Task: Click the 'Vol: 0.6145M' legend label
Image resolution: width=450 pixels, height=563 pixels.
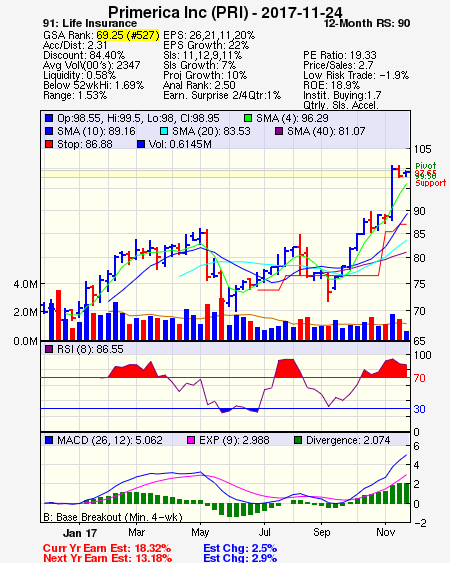Action: pos(180,144)
